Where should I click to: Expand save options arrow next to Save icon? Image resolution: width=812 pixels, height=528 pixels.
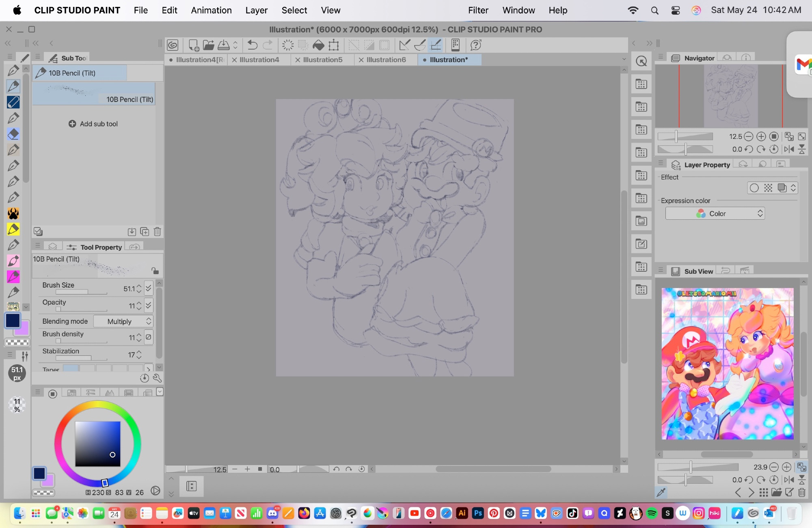(235, 45)
